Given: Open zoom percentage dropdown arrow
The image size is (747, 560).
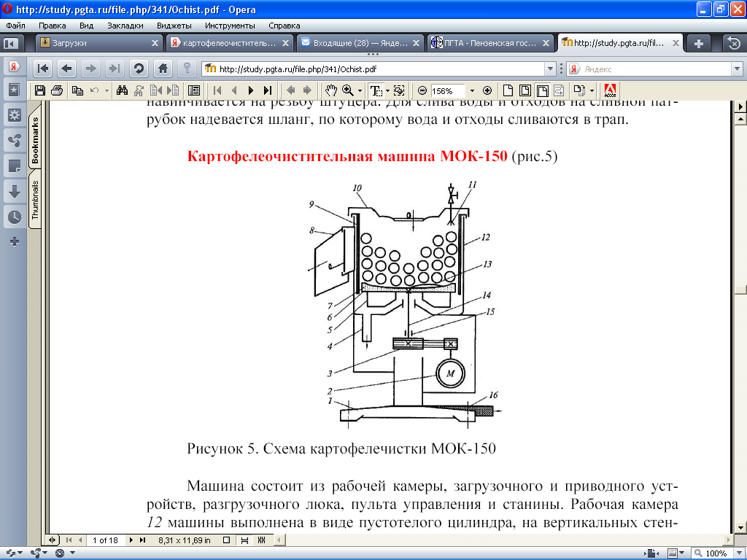Looking at the screenshot, I should coord(472,90).
